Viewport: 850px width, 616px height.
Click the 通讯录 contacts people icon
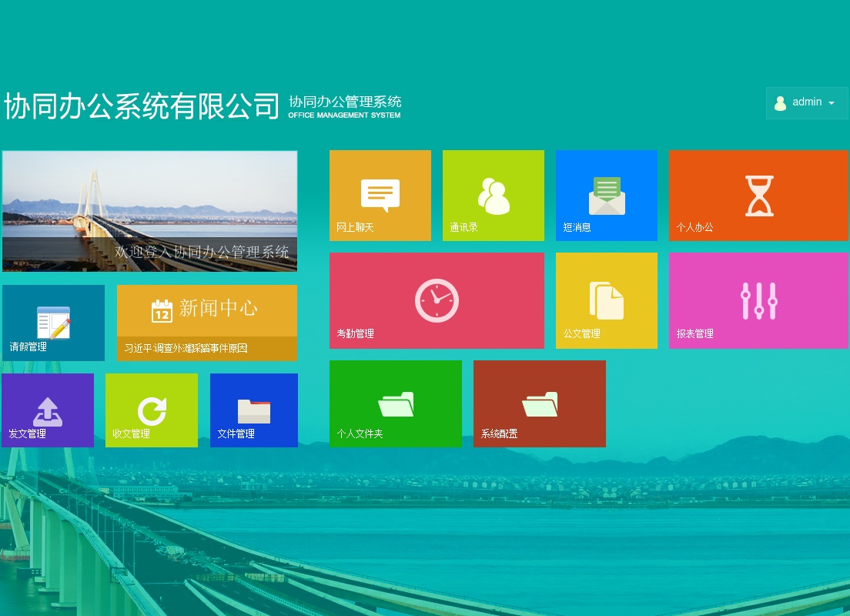494,196
